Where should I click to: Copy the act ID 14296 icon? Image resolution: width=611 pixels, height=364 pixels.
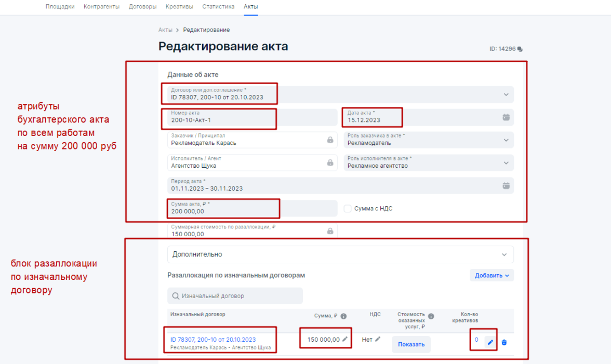point(520,49)
